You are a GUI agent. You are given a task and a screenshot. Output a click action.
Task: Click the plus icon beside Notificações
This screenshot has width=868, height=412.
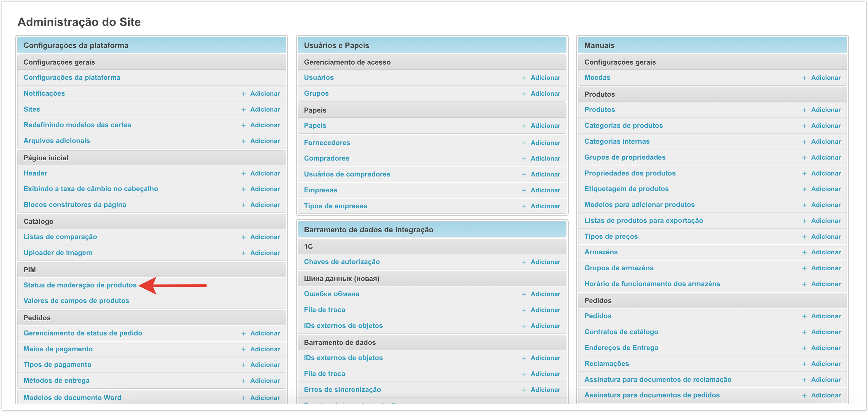pyautogui.click(x=243, y=94)
